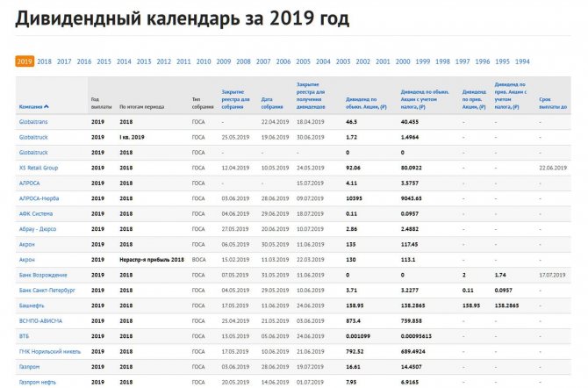Open the Газпром нефть link

coord(37,383)
